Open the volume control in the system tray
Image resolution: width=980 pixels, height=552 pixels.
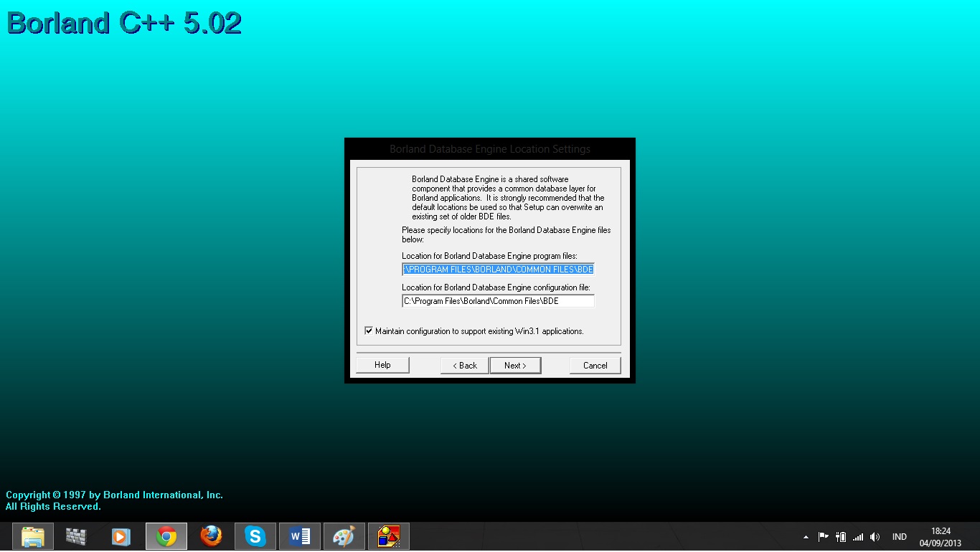point(875,536)
